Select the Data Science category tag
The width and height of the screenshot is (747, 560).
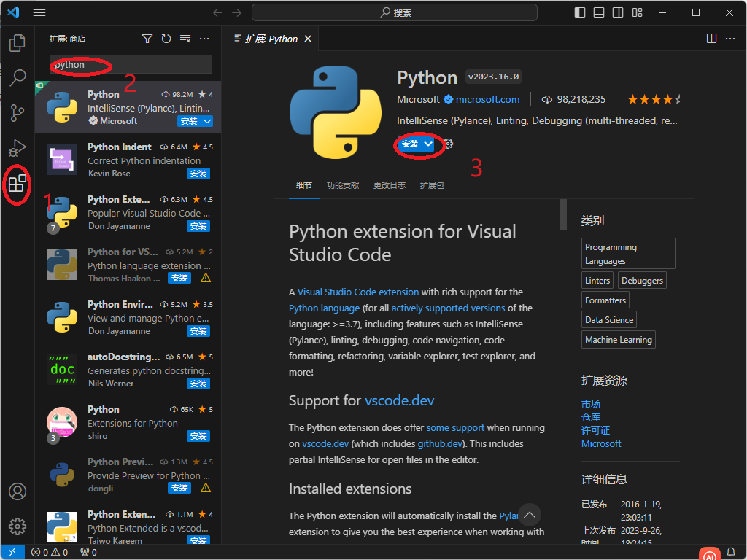tap(609, 320)
